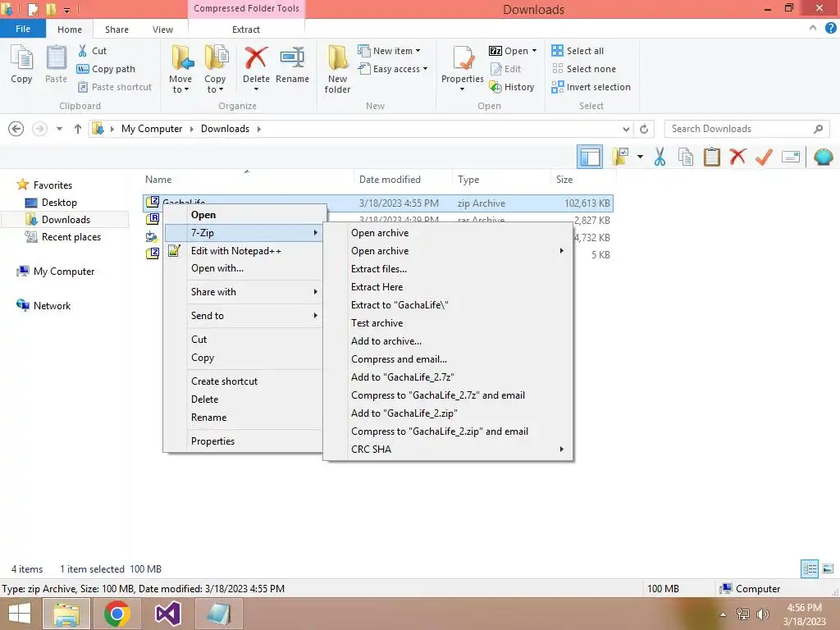Viewport: 840px width, 630px height.
Task: Open the Extract ribbon tab
Action: pyautogui.click(x=246, y=30)
